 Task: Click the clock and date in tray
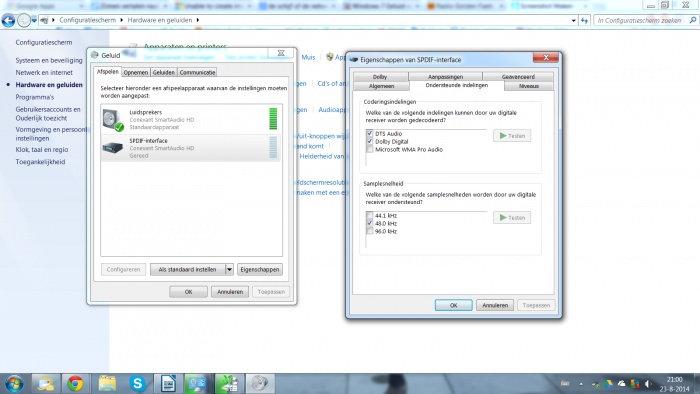pyautogui.click(x=675, y=384)
